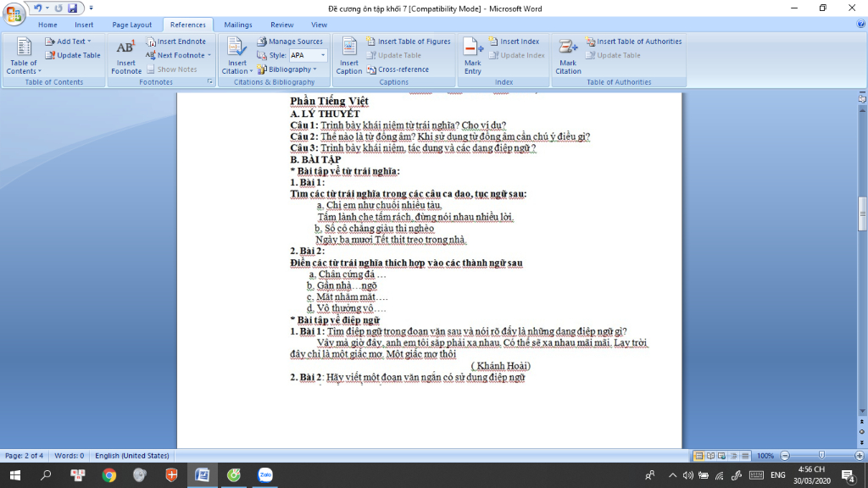Open the Office Button menu
This screenshot has width=868, height=488.
[x=14, y=14]
